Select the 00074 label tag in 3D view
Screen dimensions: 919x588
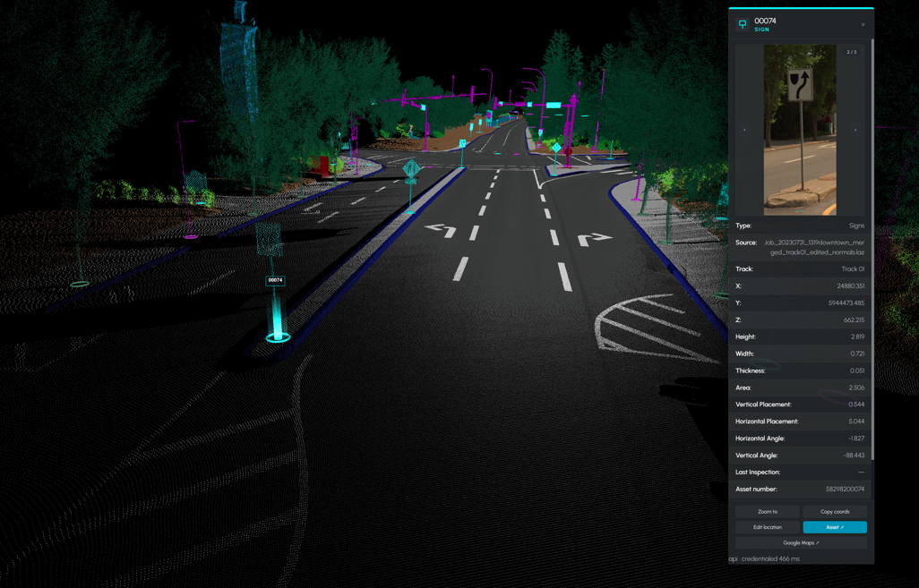click(x=276, y=280)
